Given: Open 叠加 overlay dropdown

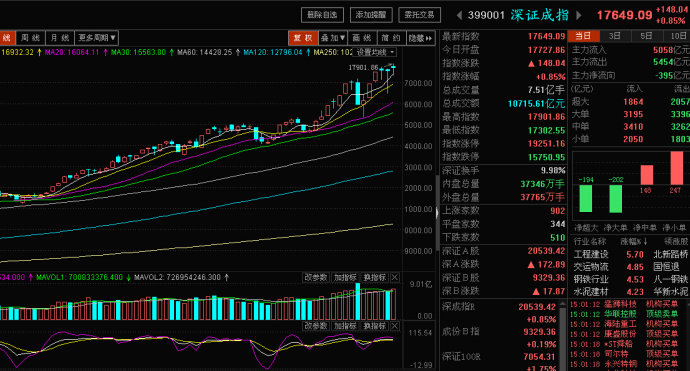Looking at the screenshot, I should pyautogui.click(x=333, y=38).
